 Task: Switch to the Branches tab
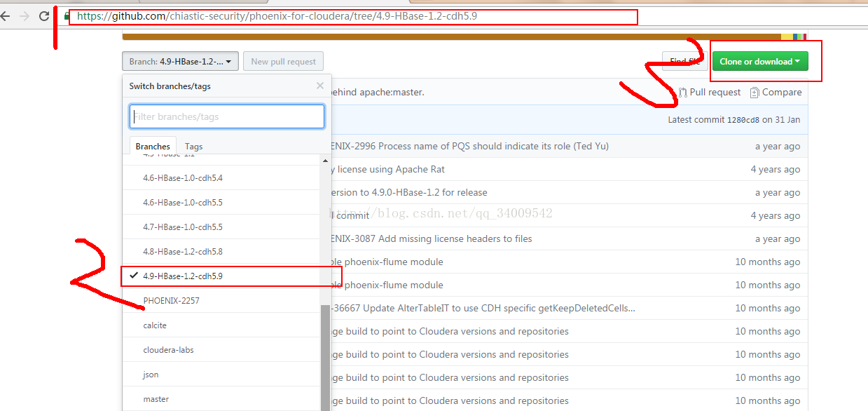pyautogui.click(x=153, y=146)
